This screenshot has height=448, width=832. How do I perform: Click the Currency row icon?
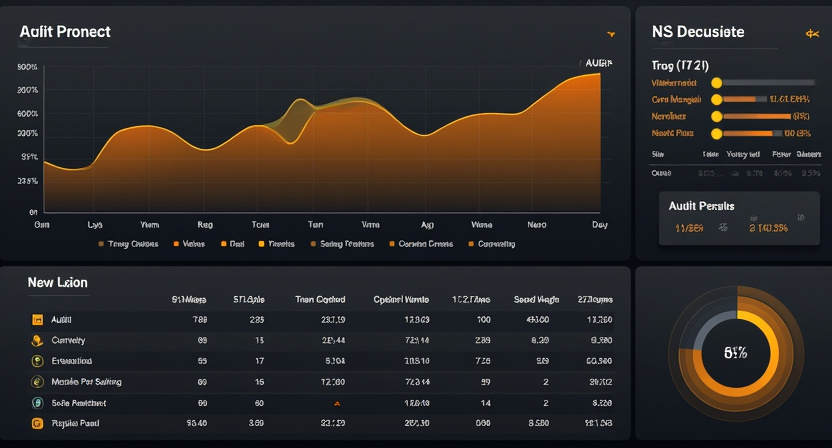[x=37, y=341]
